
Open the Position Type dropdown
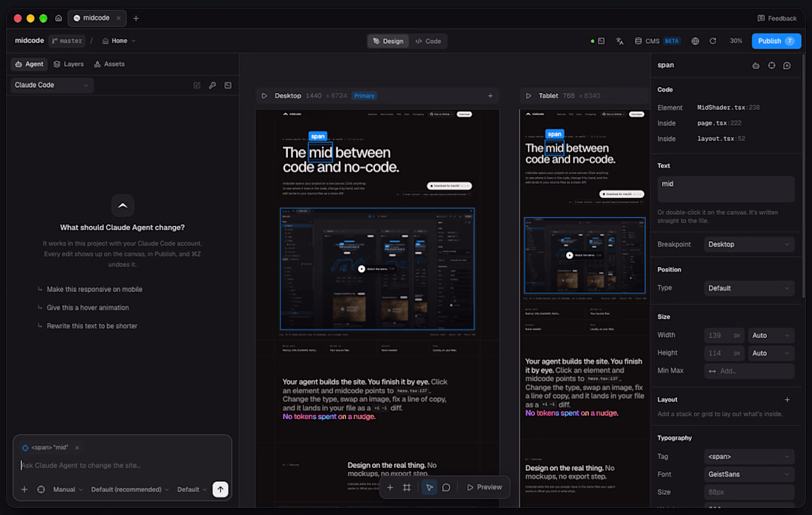pos(749,288)
